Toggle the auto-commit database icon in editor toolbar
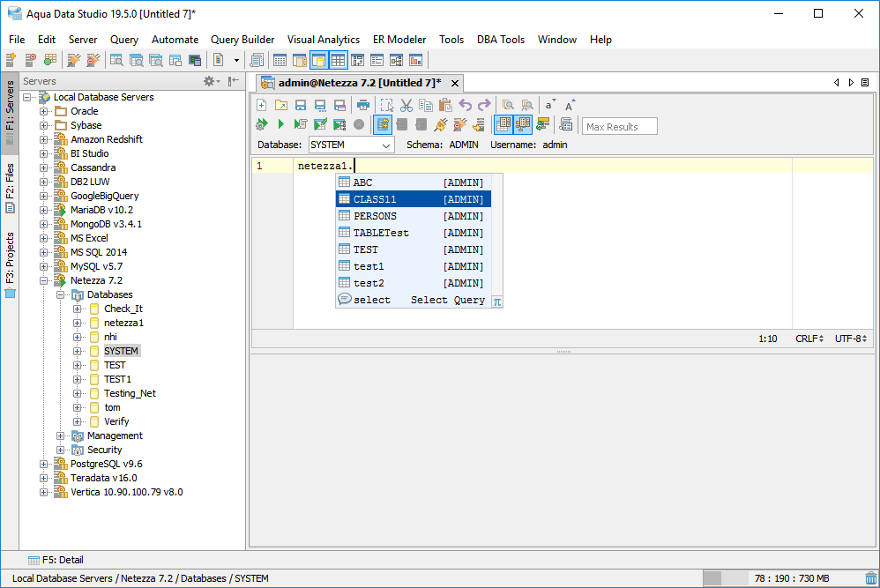The height and width of the screenshot is (588, 880). [382, 124]
